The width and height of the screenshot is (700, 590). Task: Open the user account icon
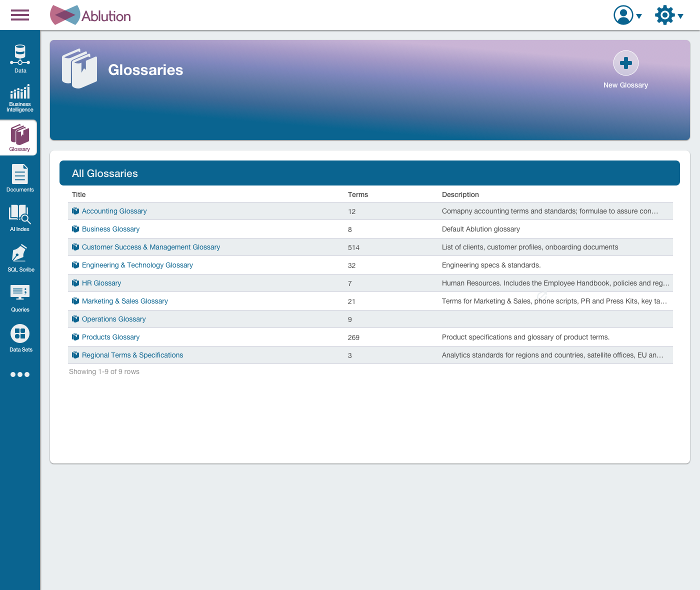(623, 15)
